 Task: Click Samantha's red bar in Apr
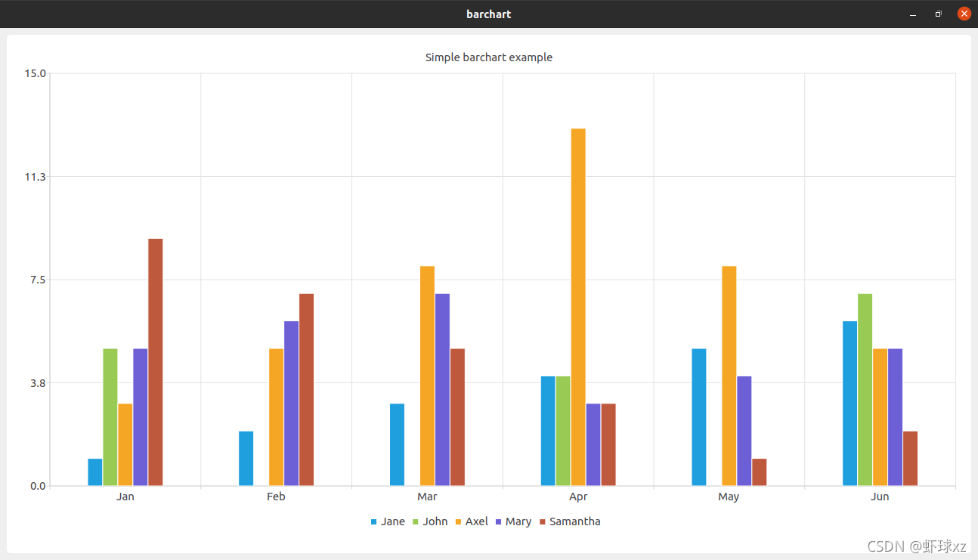click(608, 444)
